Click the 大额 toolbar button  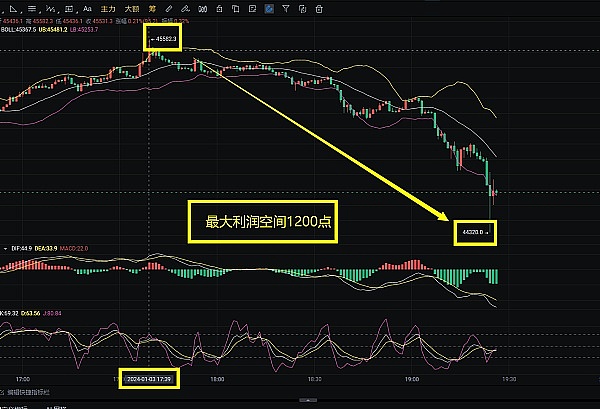(132, 6)
